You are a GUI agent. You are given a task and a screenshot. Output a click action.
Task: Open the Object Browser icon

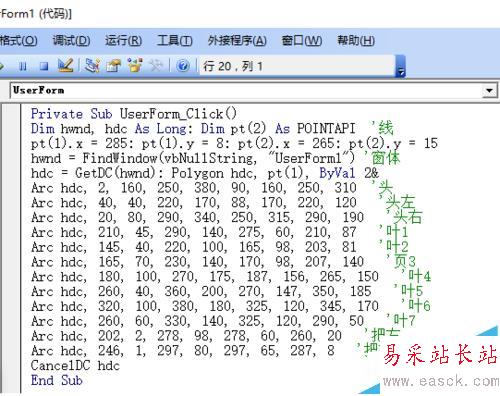click(135, 65)
